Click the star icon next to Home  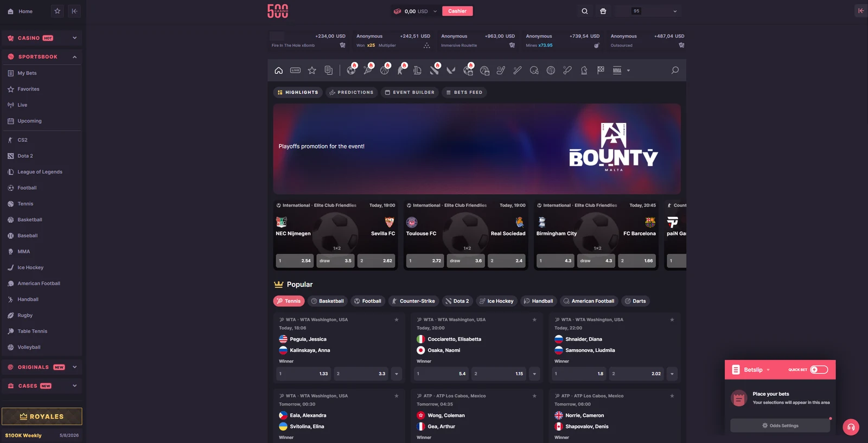point(58,11)
